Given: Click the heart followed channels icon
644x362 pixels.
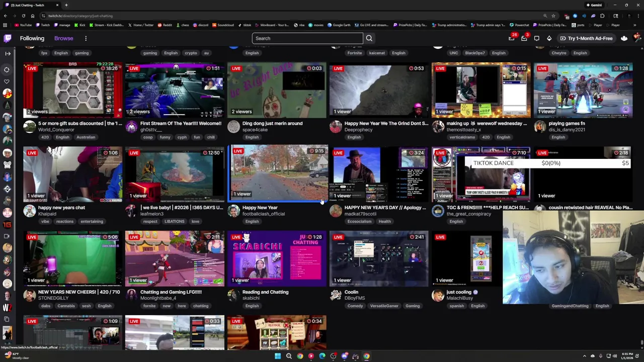Looking at the screenshot, I should (7, 81).
